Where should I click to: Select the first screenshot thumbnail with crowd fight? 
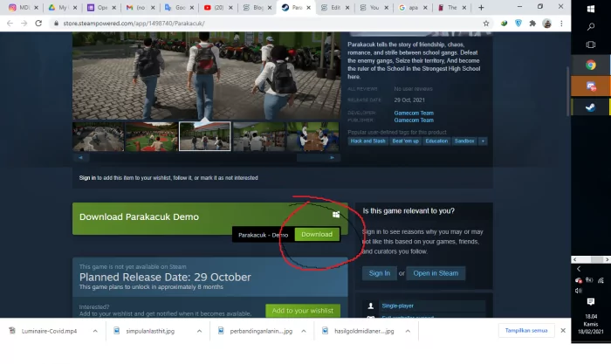coord(98,136)
